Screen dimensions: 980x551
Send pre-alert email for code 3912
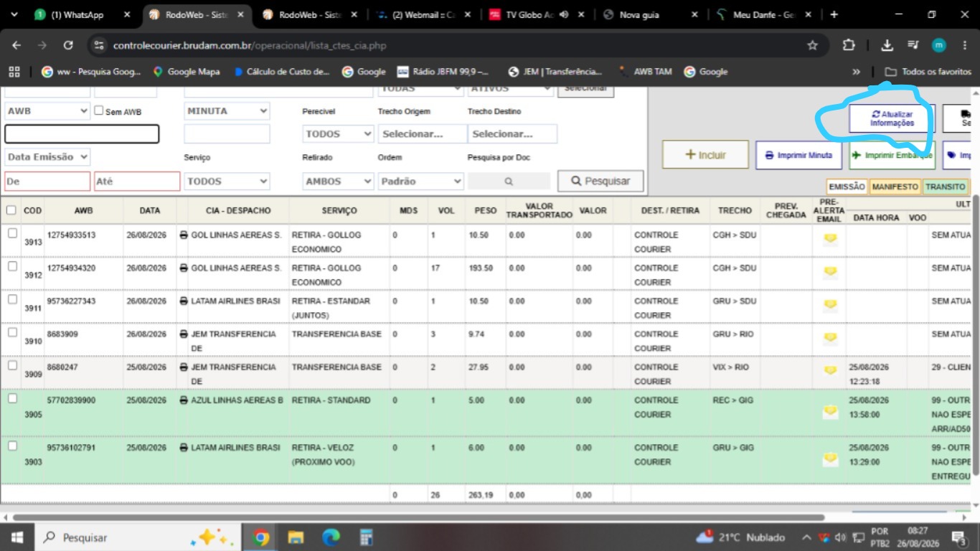coord(830,272)
